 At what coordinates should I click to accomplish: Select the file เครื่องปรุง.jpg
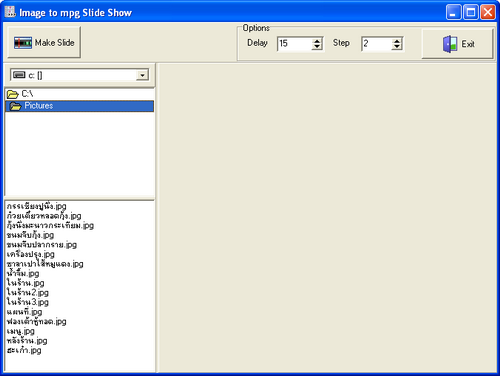coord(30,254)
